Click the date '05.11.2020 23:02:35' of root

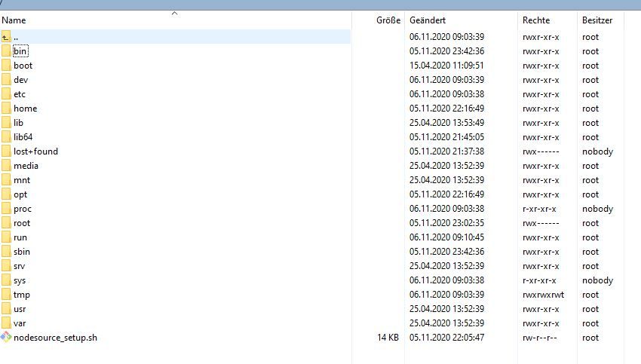(447, 222)
